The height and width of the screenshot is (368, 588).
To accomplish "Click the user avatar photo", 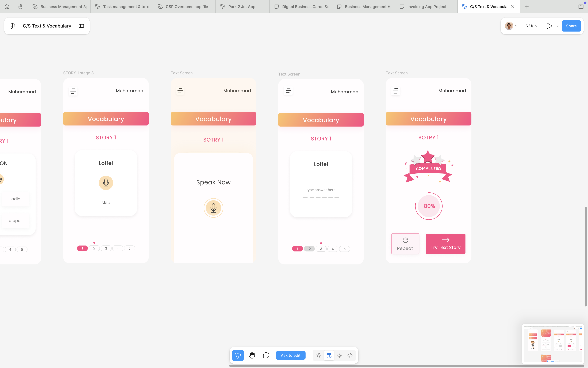I will [509, 26].
